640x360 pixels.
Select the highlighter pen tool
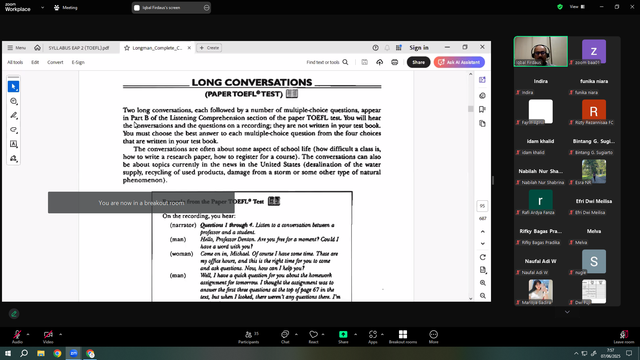tap(13, 116)
